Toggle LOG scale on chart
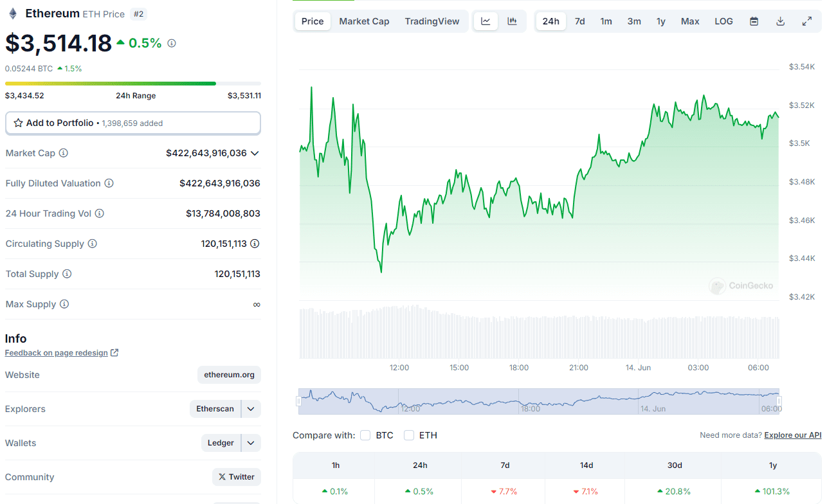827x504 pixels. [x=723, y=21]
